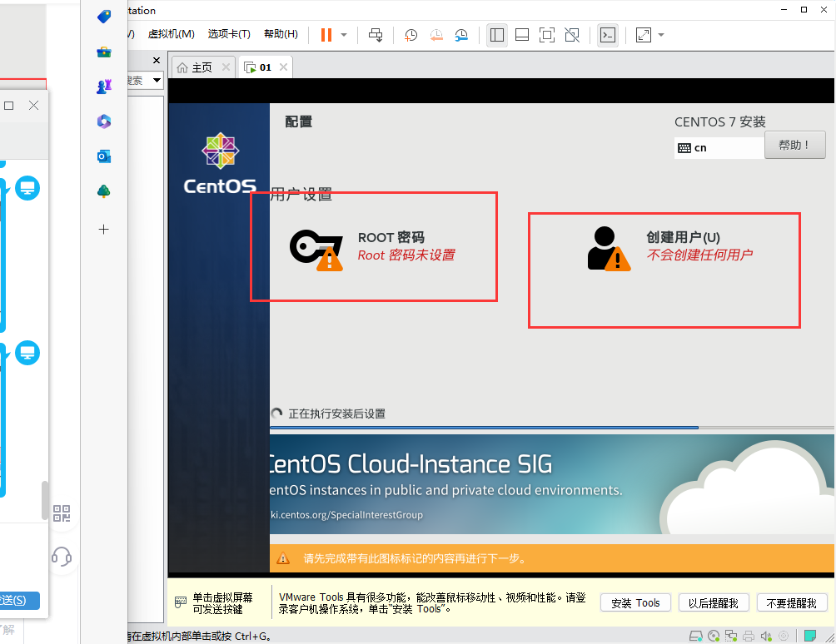This screenshot has height=644, width=836.
Task: Click the 安装 Tools button
Action: coord(635,603)
